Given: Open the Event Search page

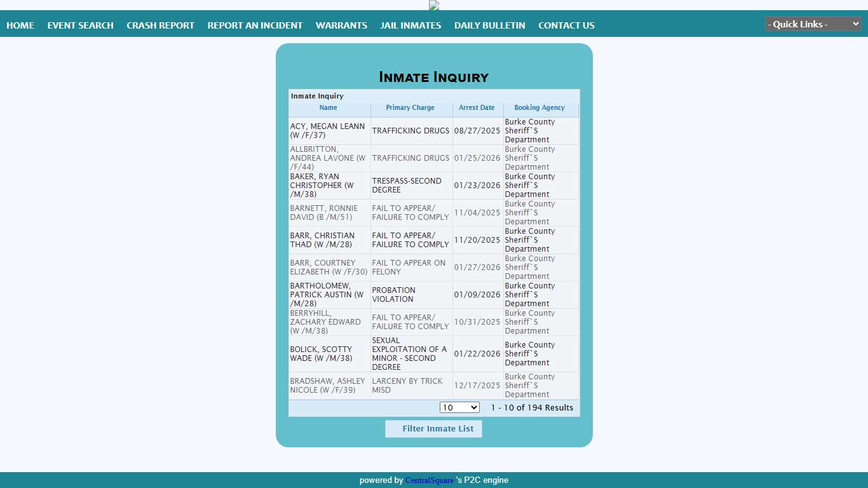Looking at the screenshot, I should pyautogui.click(x=80, y=25).
